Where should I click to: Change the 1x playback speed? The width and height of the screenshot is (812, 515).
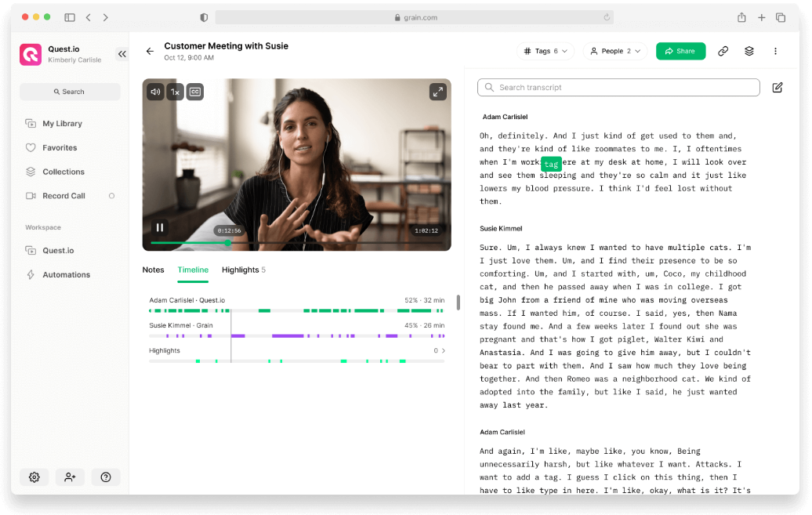point(175,92)
